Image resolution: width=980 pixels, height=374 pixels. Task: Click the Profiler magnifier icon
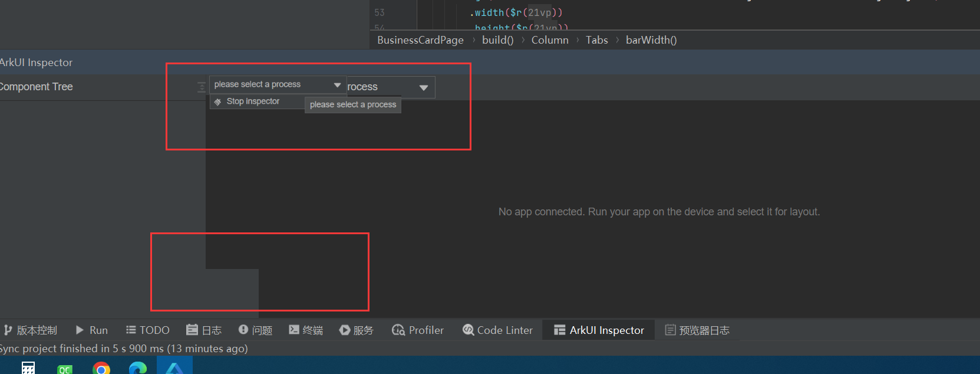pyautogui.click(x=398, y=330)
